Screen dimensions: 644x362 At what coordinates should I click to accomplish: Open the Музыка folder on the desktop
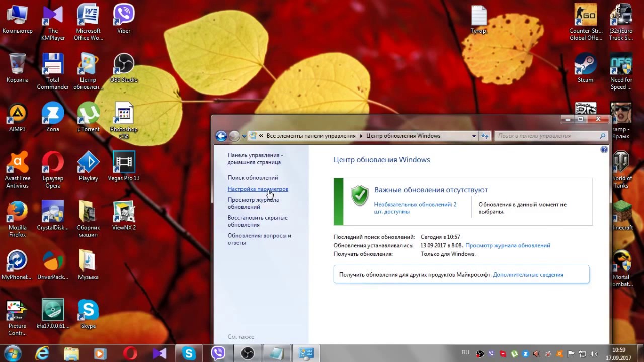88,265
